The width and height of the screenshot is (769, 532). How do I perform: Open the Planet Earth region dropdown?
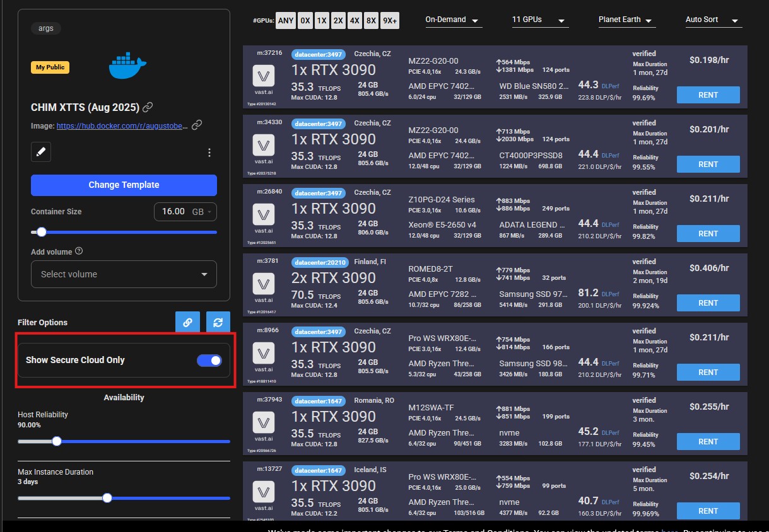pos(627,20)
